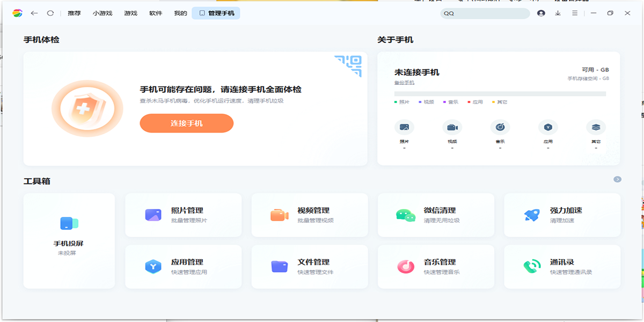The height and width of the screenshot is (322, 644).
Task: Click the search box containing QQ
Action: [x=485, y=13]
